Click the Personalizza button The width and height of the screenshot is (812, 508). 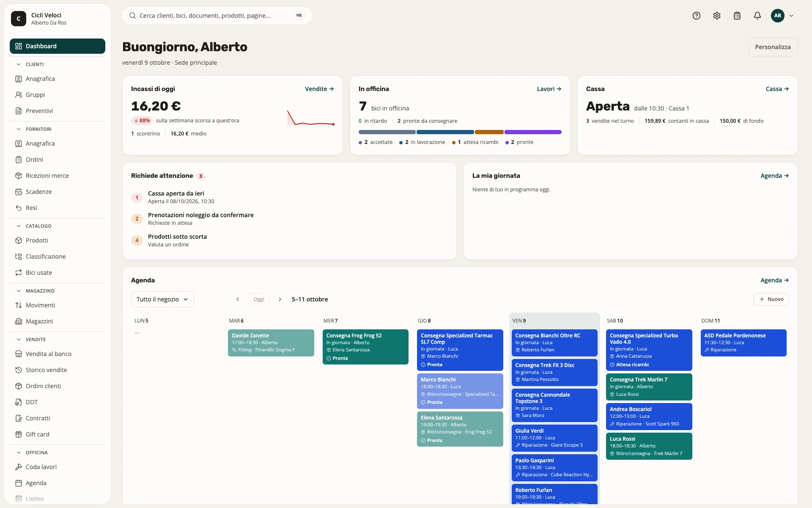[773, 47]
